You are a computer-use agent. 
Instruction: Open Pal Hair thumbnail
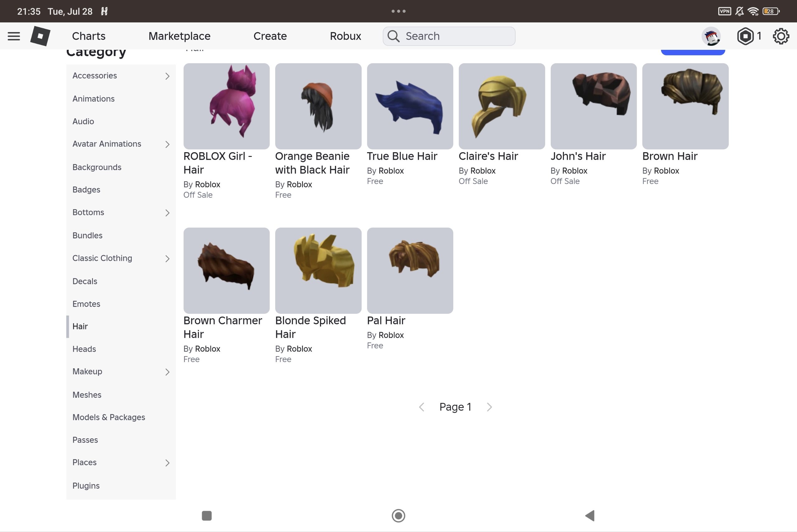tap(410, 271)
